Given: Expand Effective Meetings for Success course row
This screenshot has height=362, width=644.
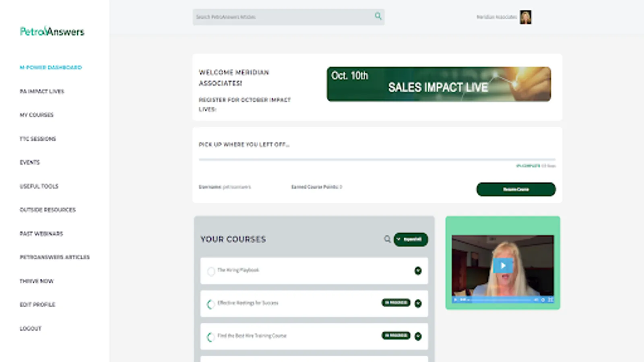Looking at the screenshot, I should [418, 303].
